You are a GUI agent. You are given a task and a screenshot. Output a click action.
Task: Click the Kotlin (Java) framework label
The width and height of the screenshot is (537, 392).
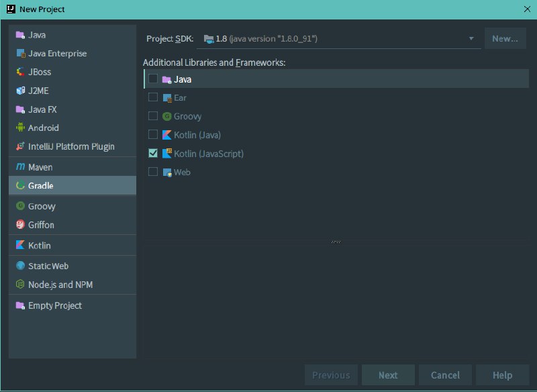[x=197, y=135]
